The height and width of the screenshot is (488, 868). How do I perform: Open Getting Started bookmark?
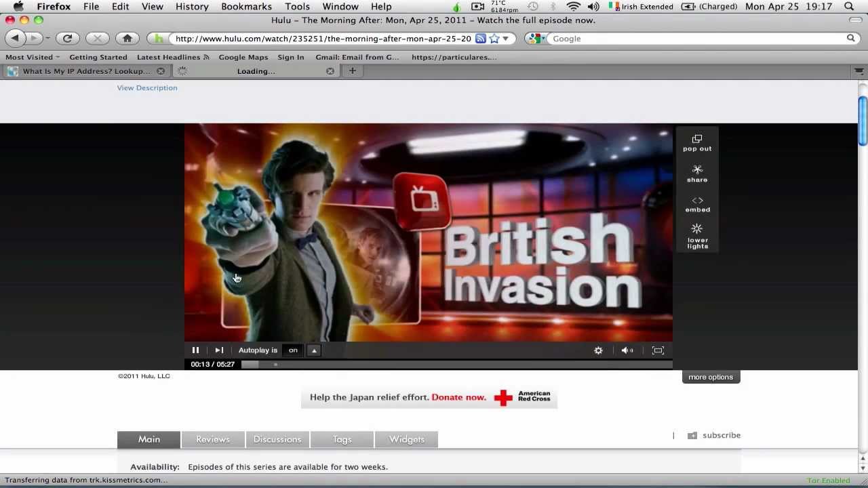coord(98,57)
